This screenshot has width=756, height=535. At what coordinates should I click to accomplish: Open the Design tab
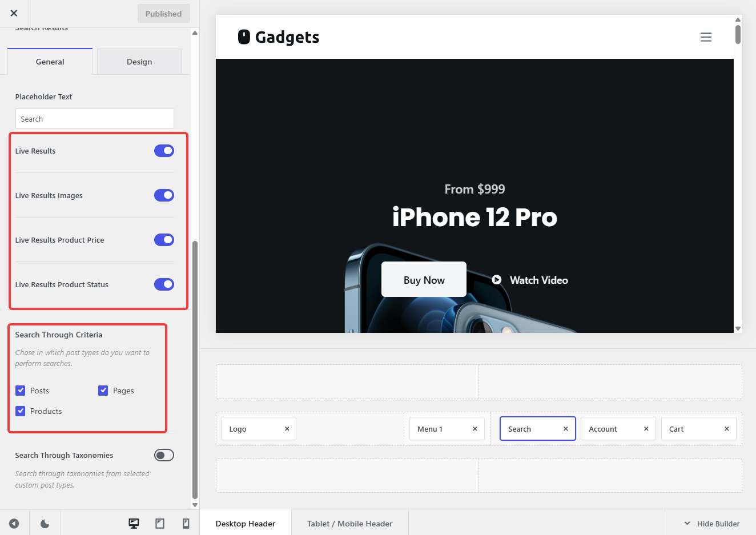pos(139,62)
